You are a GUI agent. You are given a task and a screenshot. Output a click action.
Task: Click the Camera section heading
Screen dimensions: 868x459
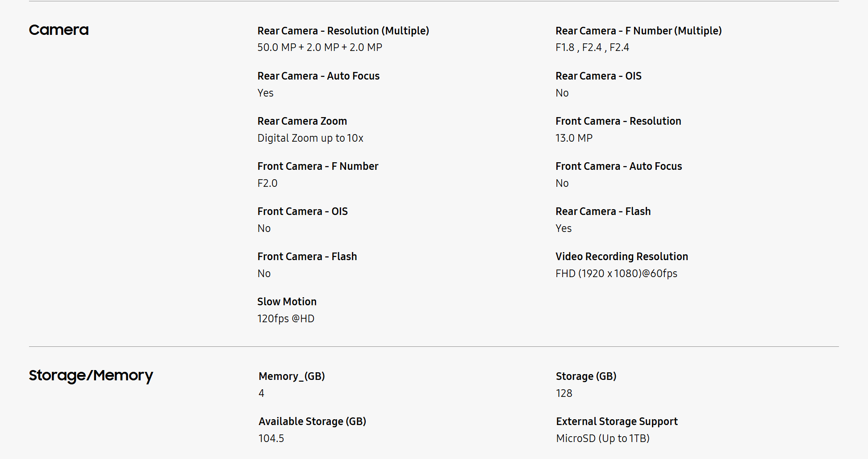pyautogui.click(x=59, y=30)
